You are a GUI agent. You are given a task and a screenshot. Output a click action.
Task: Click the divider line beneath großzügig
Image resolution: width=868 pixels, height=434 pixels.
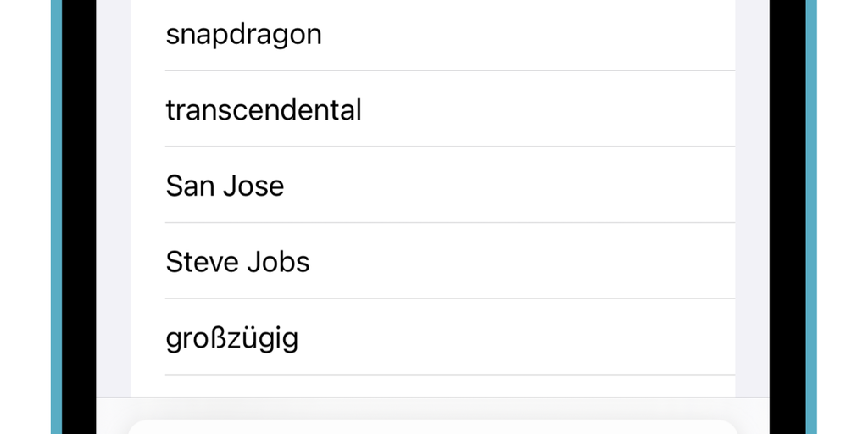[x=449, y=375]
